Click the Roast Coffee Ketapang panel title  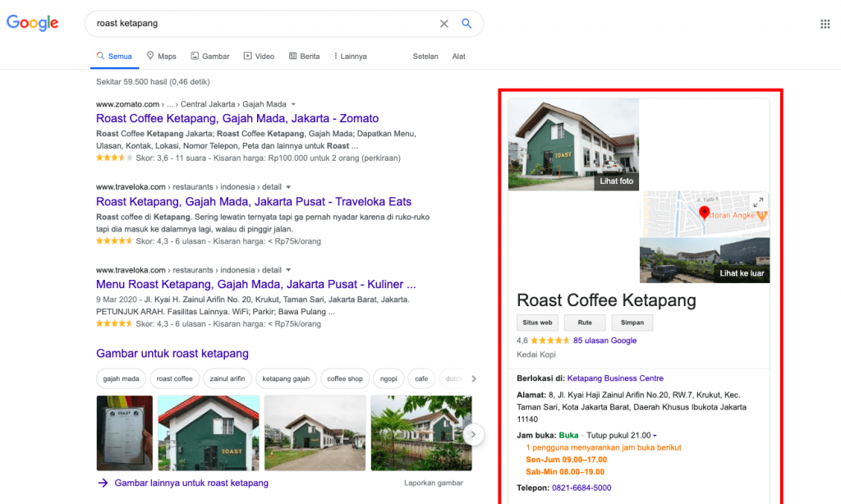(606, 300)
